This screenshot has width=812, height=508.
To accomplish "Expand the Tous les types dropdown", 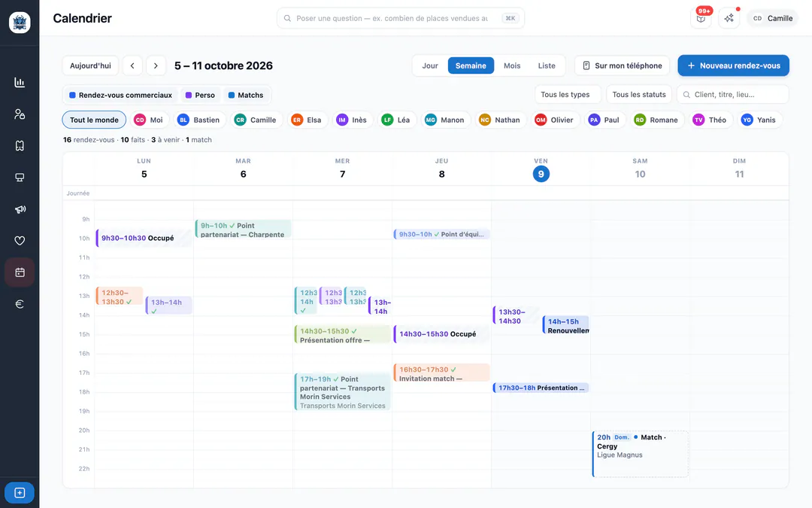I will pos(568,94).
